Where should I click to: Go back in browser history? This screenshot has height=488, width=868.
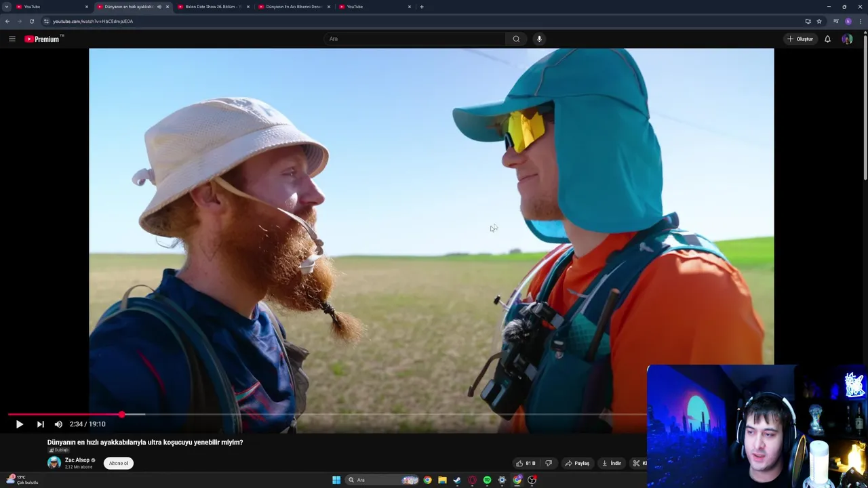(x=7, y=21)
